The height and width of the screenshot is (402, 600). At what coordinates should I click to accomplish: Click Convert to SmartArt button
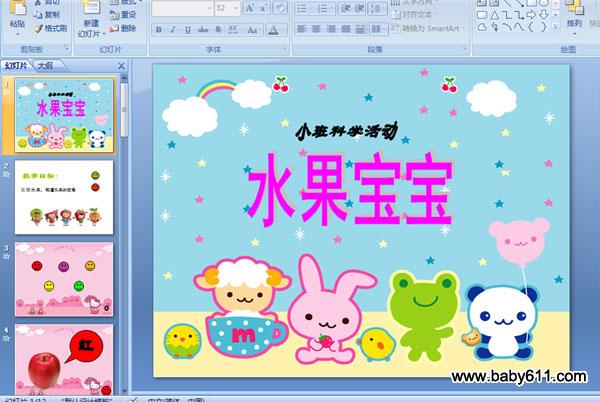[x=429, y=28]
